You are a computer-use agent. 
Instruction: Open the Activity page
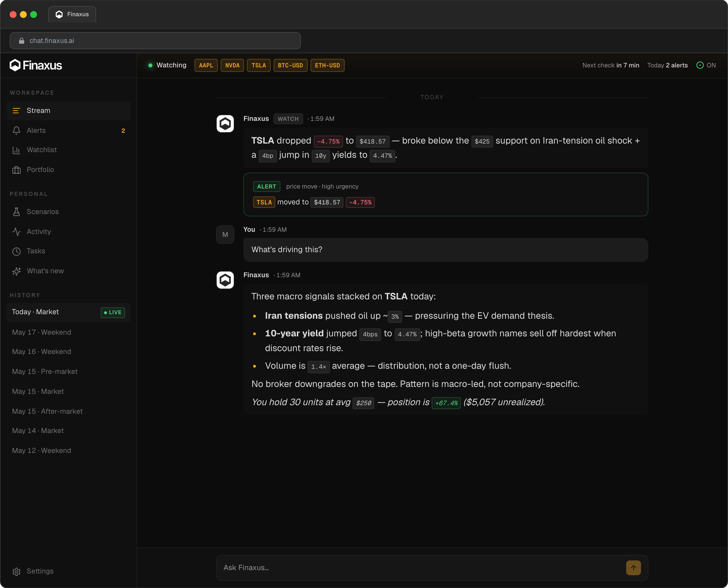(x=69, y=232)
